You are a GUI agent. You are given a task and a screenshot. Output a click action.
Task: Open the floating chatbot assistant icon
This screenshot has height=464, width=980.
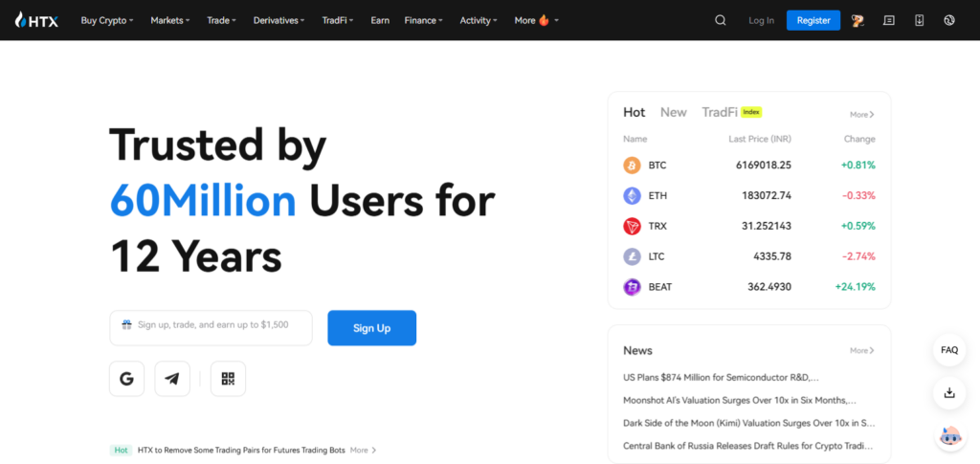[x=949, y=436]
